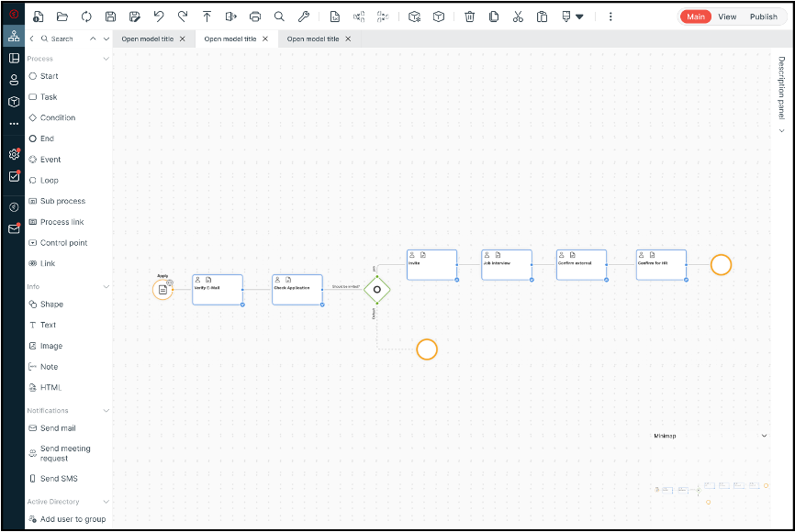Switch to the first Open model title tab

pyautogui.click(x=147, y=39)
